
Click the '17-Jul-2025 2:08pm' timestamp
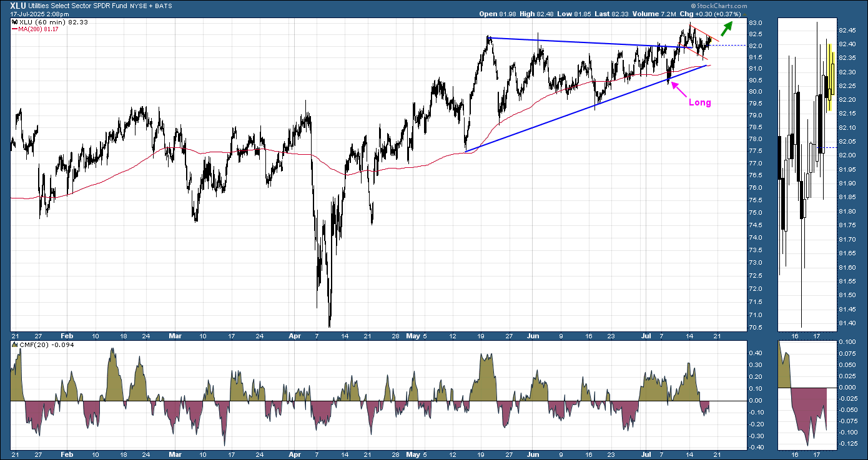[39, 13]
